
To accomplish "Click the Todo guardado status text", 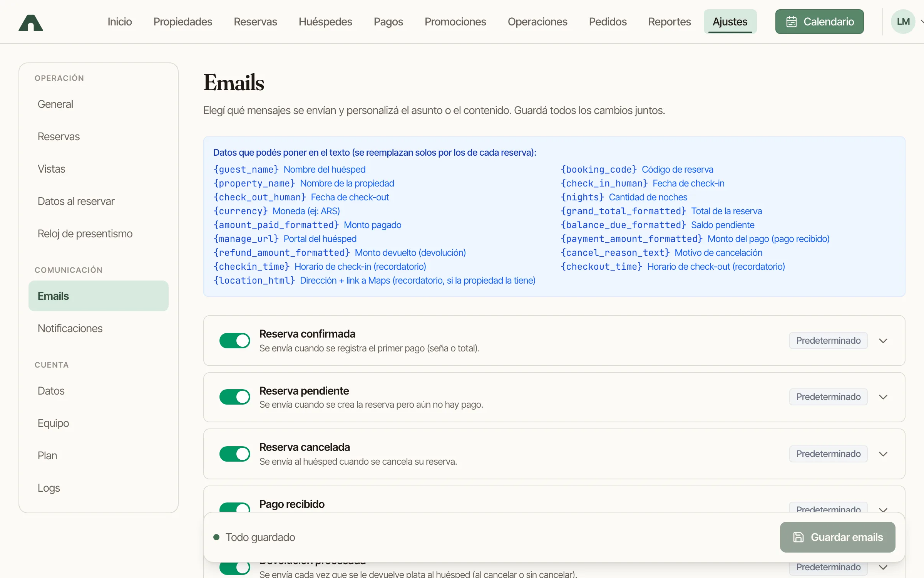I will [x=260, y=537].
